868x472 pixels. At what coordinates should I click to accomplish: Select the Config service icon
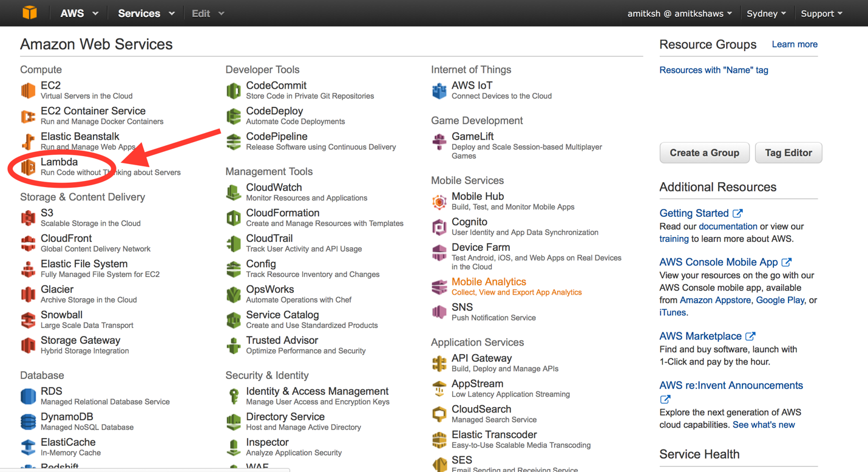234,269
